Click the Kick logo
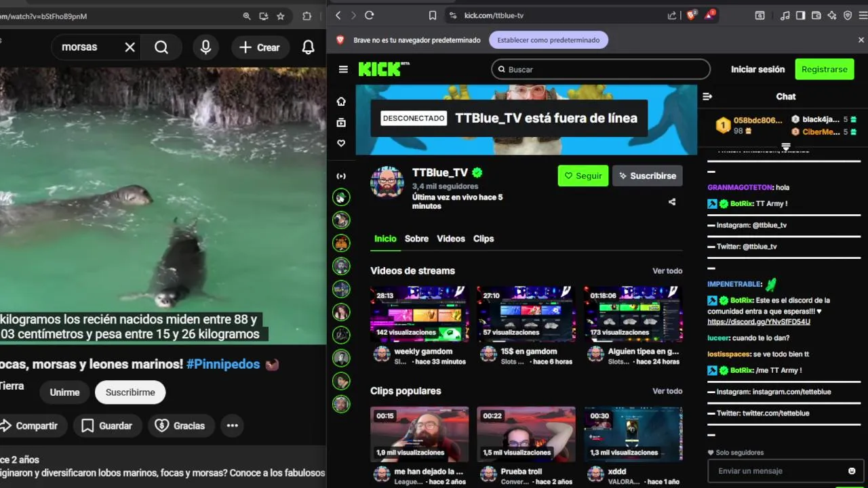Image resolution: width=868 pixels, height=488 pixels. tap(384, 69)
